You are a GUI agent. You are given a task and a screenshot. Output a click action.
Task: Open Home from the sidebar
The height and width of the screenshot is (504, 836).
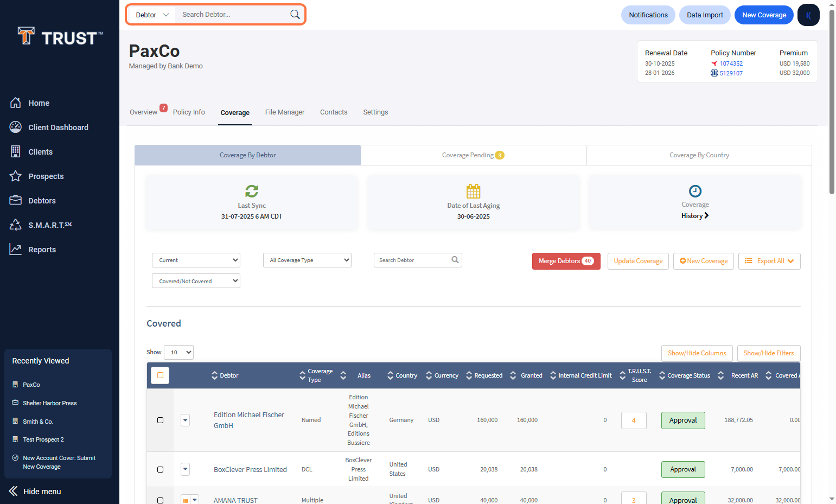pyautogui.click(x=39, y=103)
